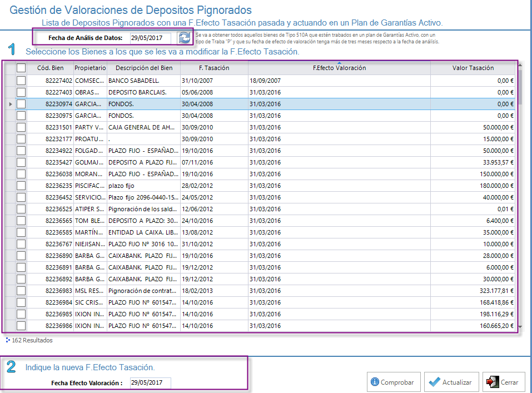Sort by F. Tasación column header

click(x=214, y=68)
